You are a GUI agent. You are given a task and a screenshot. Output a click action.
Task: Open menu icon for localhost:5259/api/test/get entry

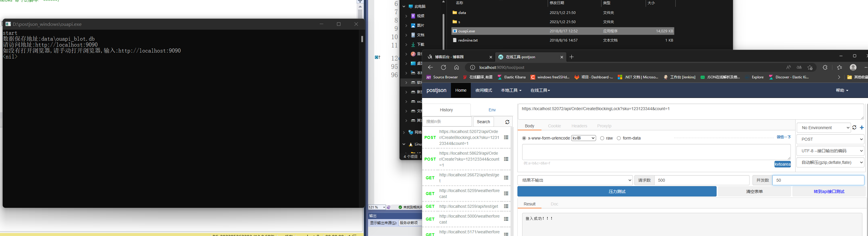point(506,206)
